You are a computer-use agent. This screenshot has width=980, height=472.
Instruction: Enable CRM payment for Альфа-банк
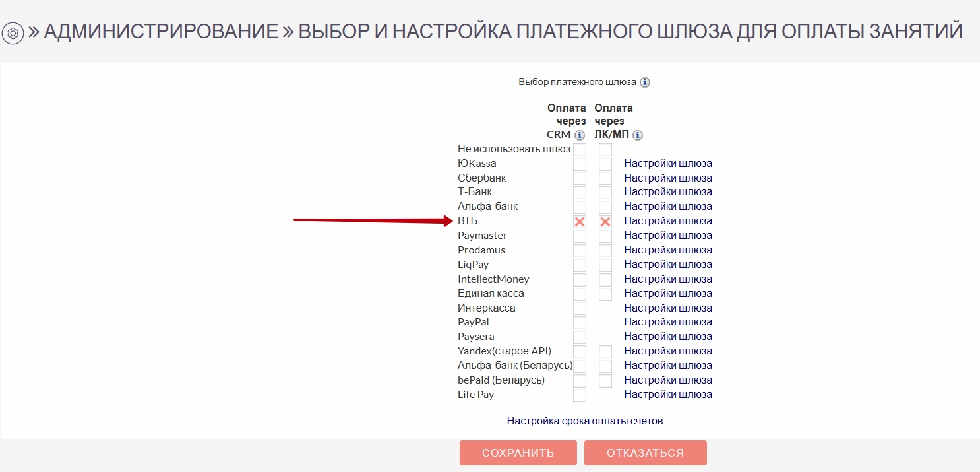pos(580,207)
